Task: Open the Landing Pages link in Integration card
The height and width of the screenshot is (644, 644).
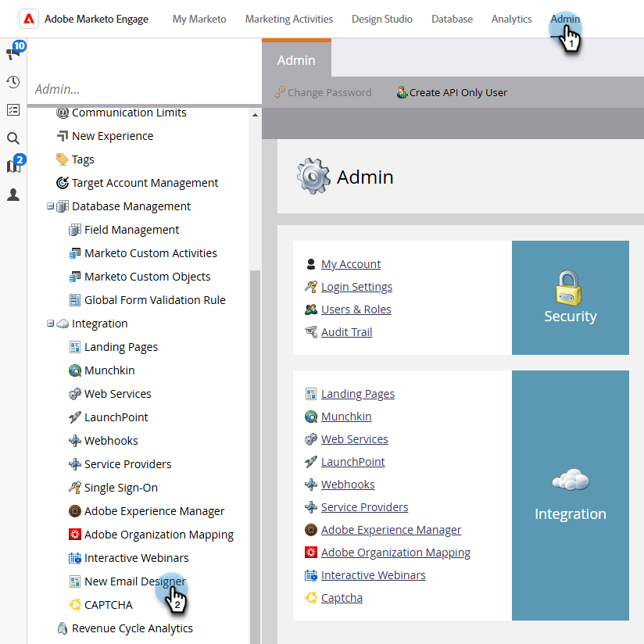Action: coord(358,394)
